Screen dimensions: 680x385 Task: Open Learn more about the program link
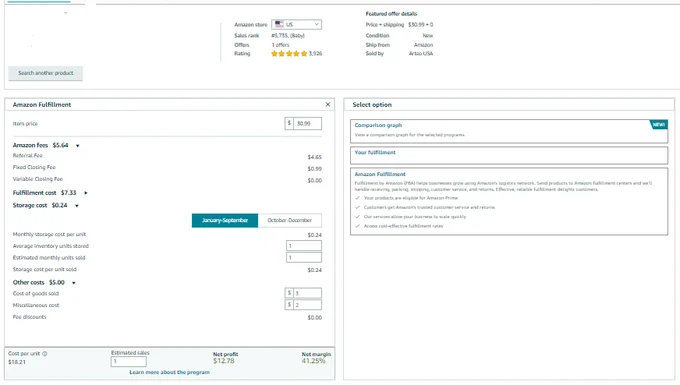point(170,372)
